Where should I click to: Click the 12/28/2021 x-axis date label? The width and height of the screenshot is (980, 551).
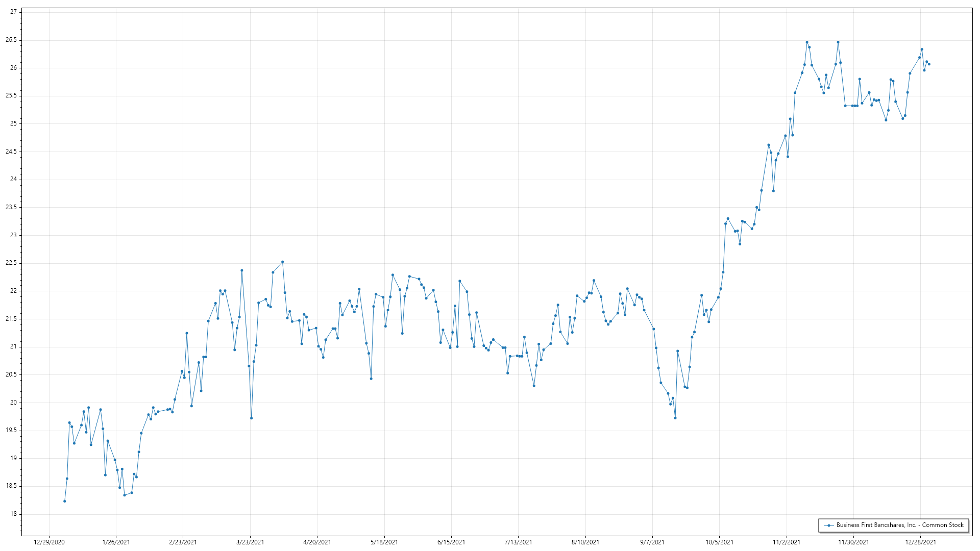(920, 542)
